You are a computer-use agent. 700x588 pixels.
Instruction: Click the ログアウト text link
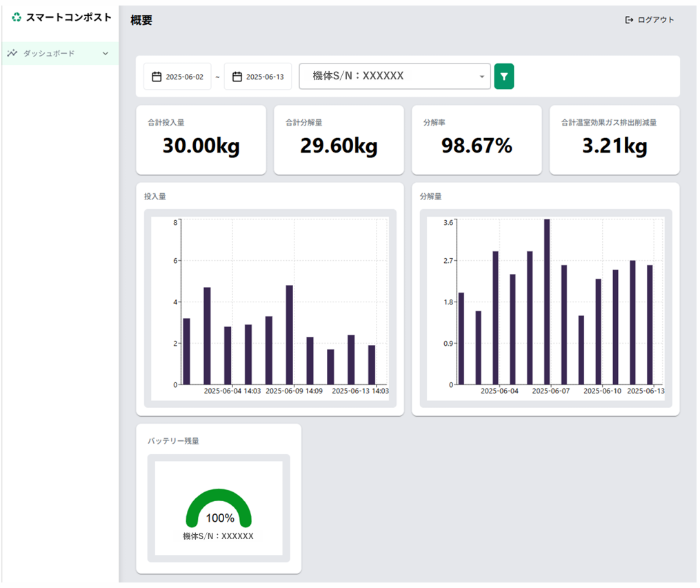click(x=656, y=20)
